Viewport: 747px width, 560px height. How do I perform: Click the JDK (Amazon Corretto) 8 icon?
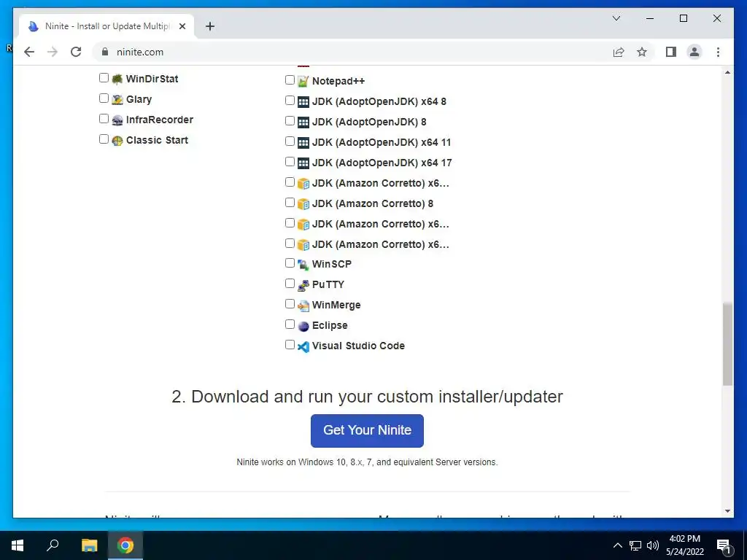tap(303, 204)
